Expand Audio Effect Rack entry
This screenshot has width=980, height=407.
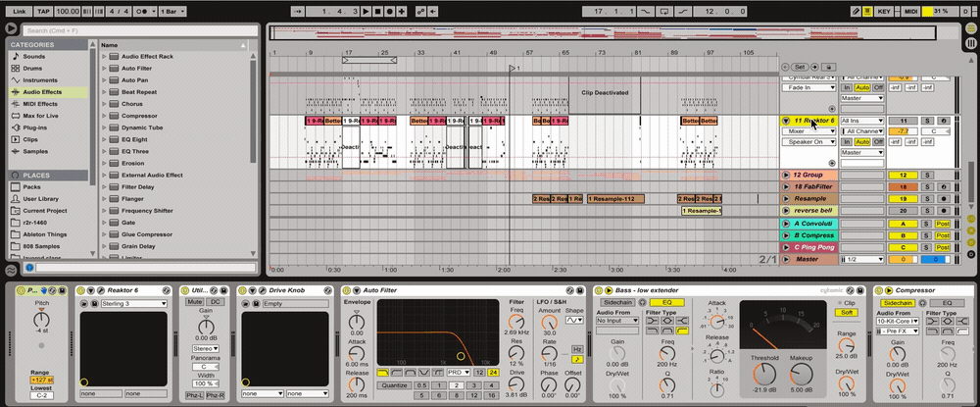point(105,56)
